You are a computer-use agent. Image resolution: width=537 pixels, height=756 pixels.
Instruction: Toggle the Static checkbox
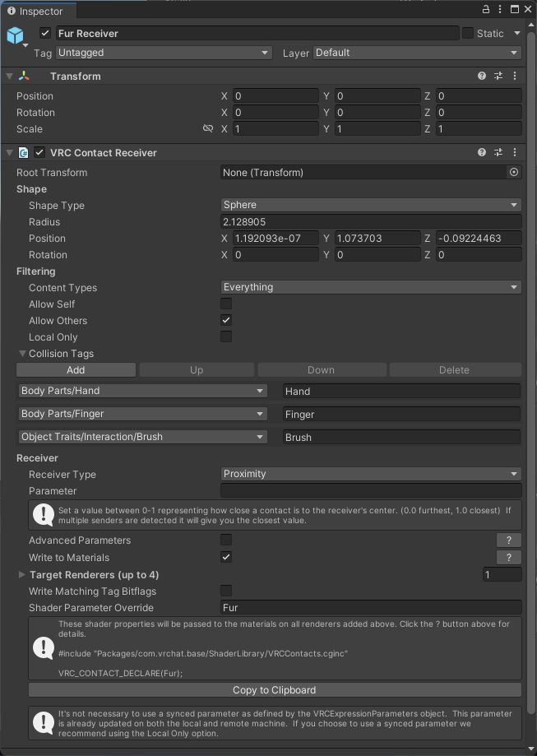(468, 33)
